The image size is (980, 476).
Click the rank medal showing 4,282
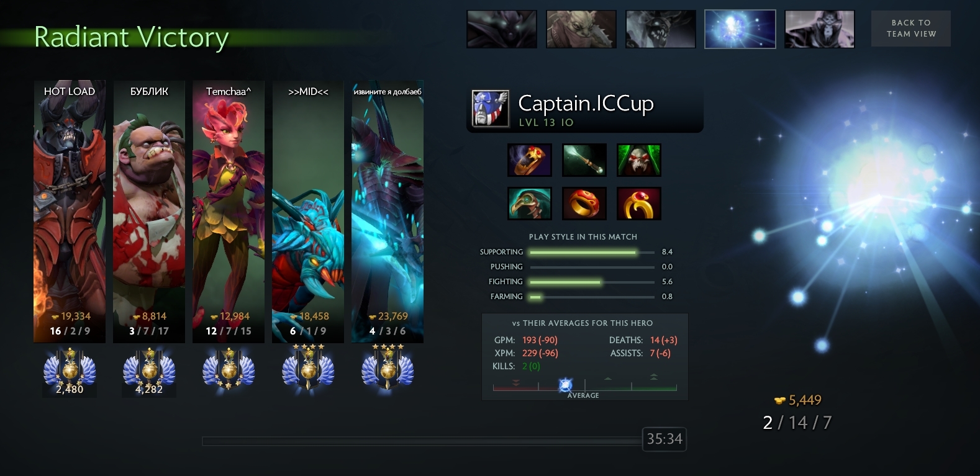point(149,372)
